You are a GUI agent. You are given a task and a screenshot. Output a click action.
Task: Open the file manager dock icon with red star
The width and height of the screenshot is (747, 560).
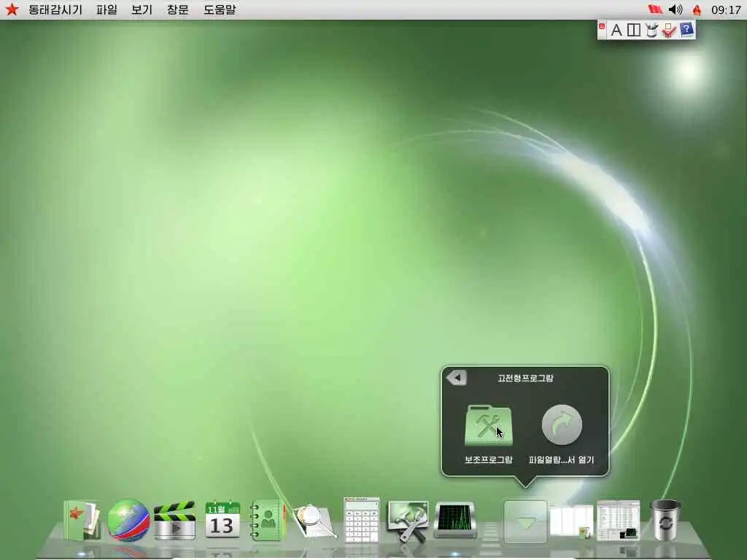coord(82,521)
